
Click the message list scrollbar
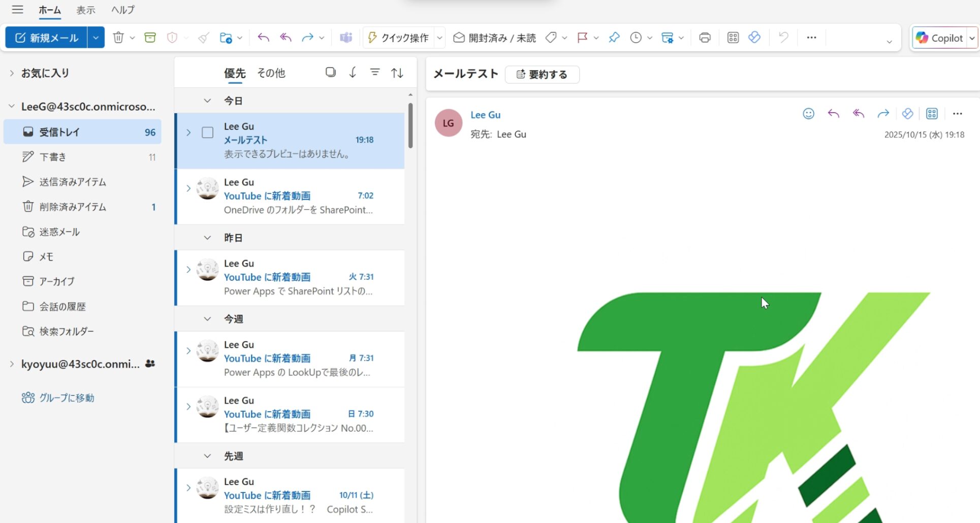point(410,126)
